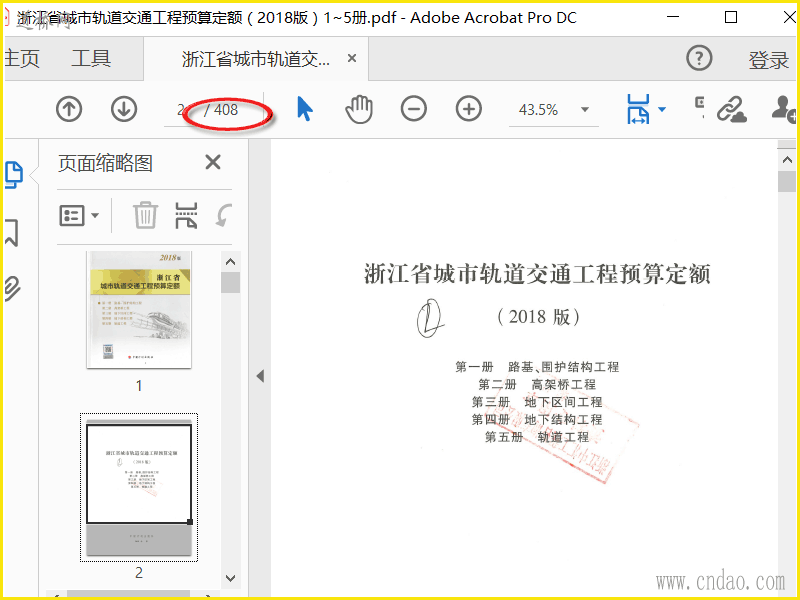Click the 页面缩略图 panel title
This screenshot has height=600, width=800.
(106, 163)
